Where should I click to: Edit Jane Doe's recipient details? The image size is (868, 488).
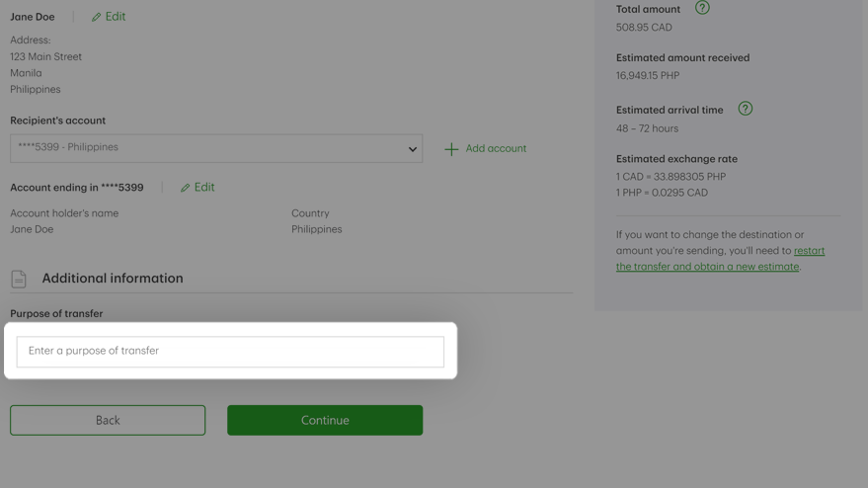(109, 17)
